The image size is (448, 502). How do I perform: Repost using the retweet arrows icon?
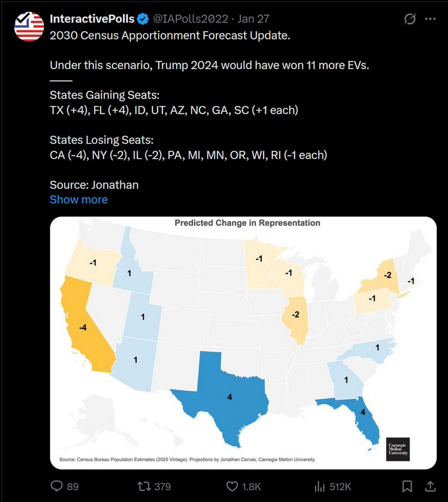pyautogui.click(x=145, y=486)
